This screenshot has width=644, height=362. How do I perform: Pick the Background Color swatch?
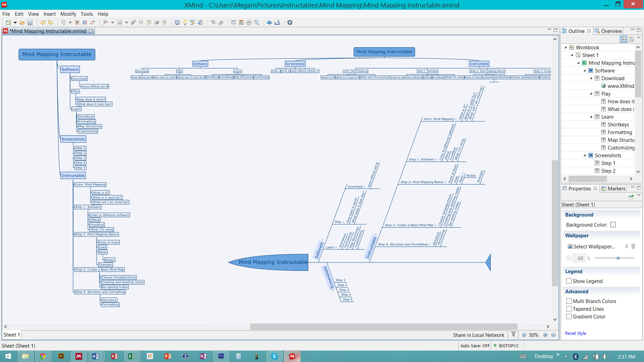click(613, 225)
